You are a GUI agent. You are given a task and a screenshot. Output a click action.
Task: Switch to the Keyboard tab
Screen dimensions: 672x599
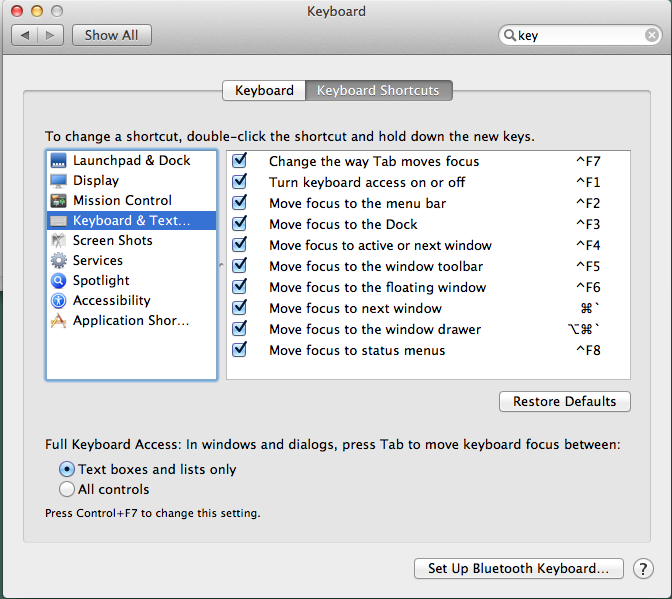[x=264, y=91]
